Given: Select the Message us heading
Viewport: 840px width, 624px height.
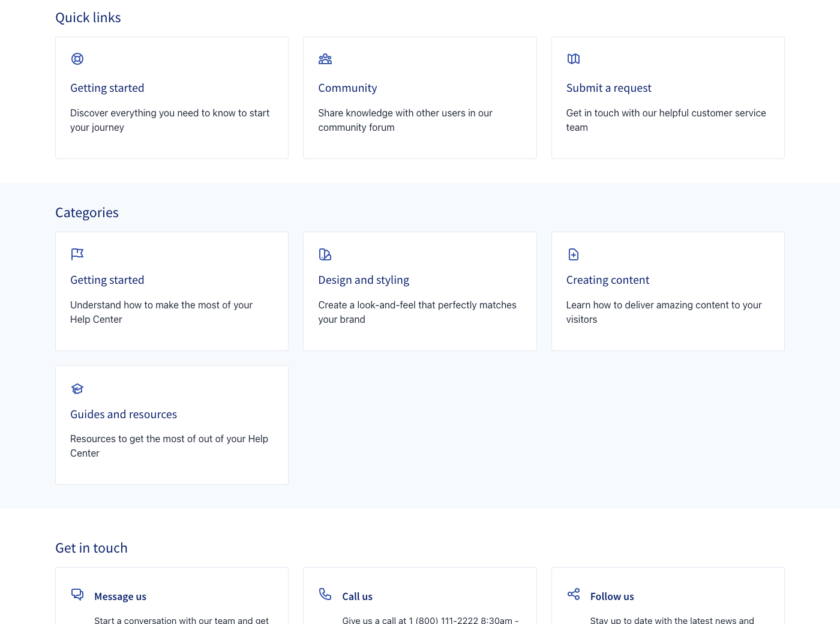Looking at the screenshot, I should pos(120,596).
